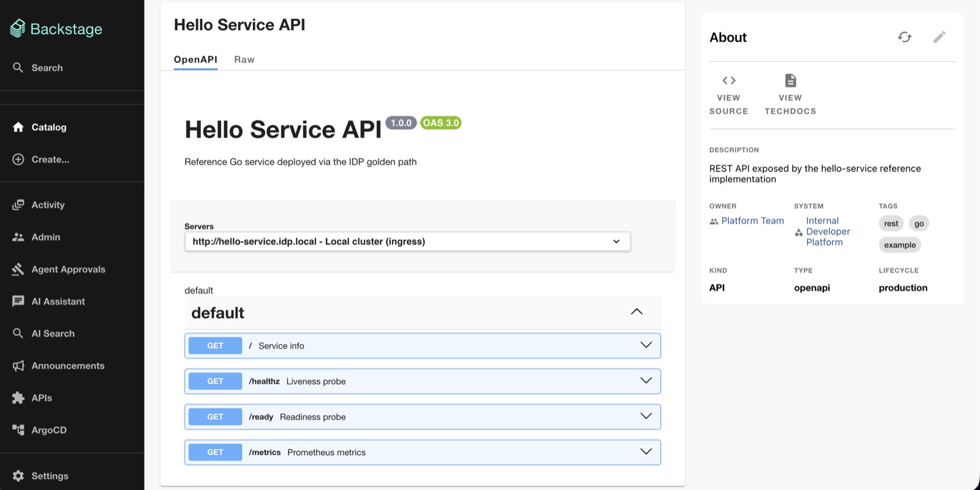Click the /healthz path text

264,381
